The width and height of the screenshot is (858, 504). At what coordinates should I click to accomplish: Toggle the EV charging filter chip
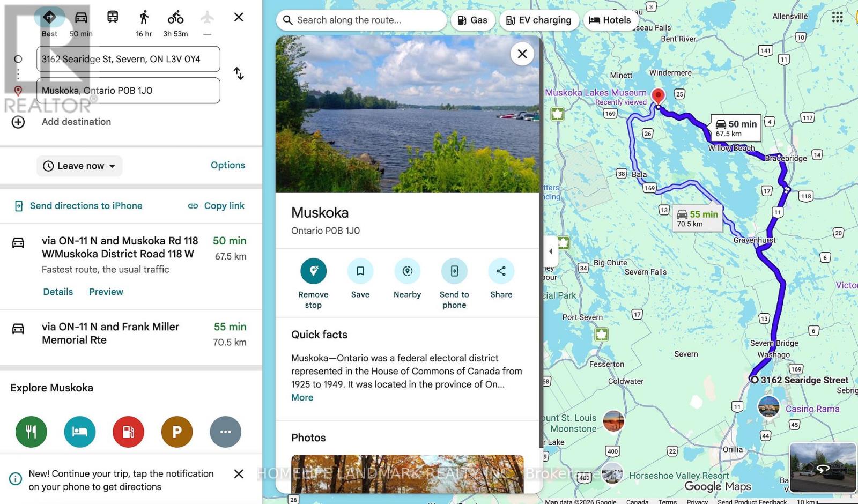539,20
